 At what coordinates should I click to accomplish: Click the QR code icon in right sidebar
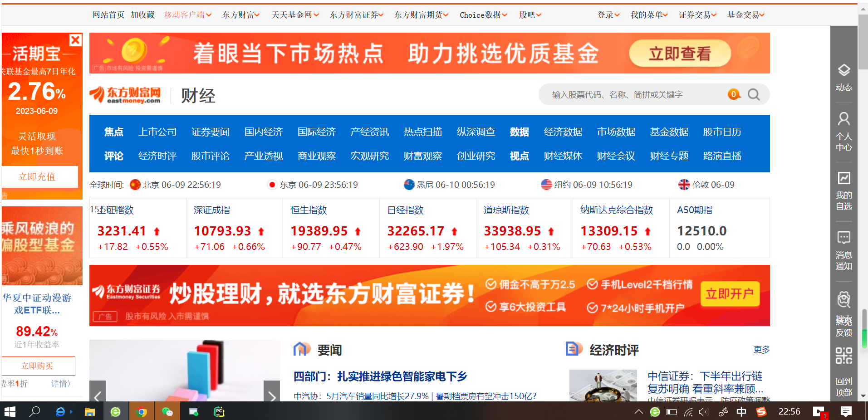(x=844, y=356)
